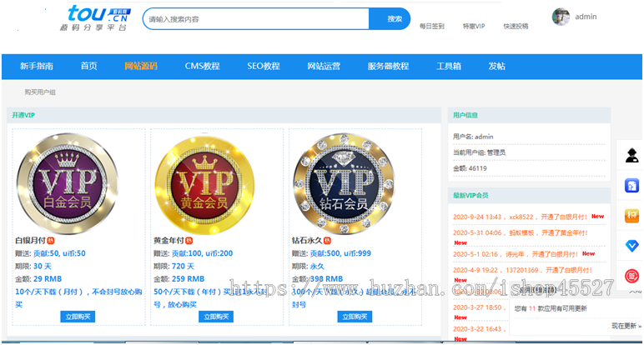This screenshot has height=345, width=644.
Task: Click the 137201369 VIP record entry
Action: [523, 270]
